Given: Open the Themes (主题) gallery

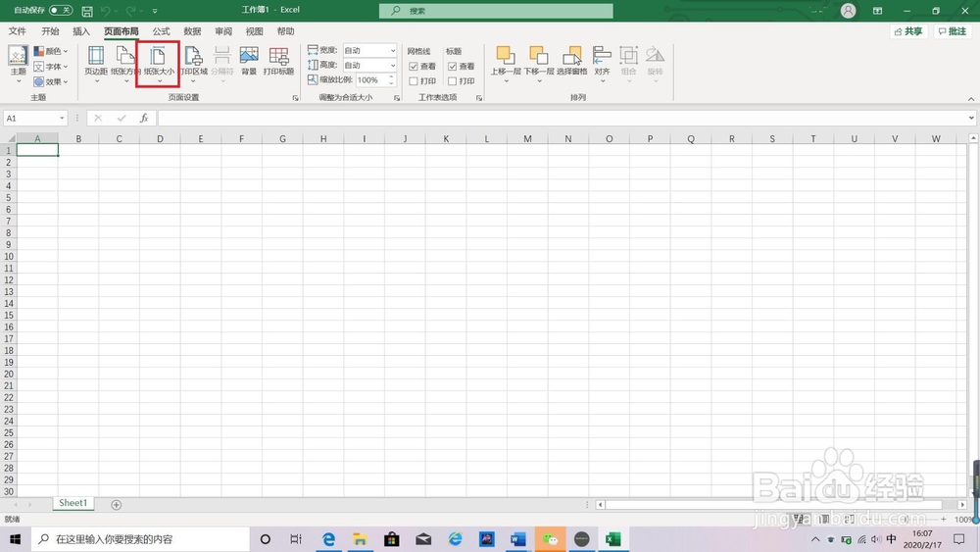Looking at the screenshot, I should [x=18, y=63].
